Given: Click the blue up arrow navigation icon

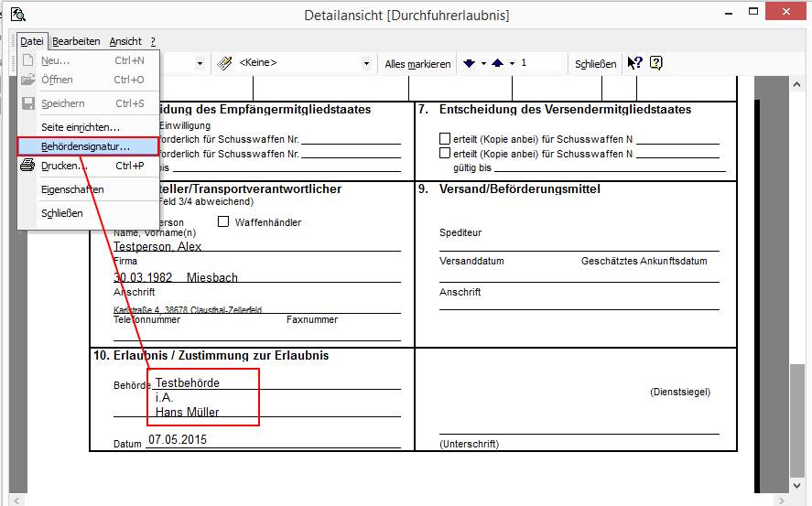Looking at the screenshot, I should click(497, 63).
